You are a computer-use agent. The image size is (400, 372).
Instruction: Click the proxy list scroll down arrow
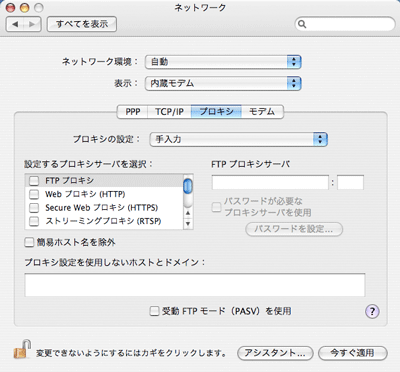pos(188,224)
